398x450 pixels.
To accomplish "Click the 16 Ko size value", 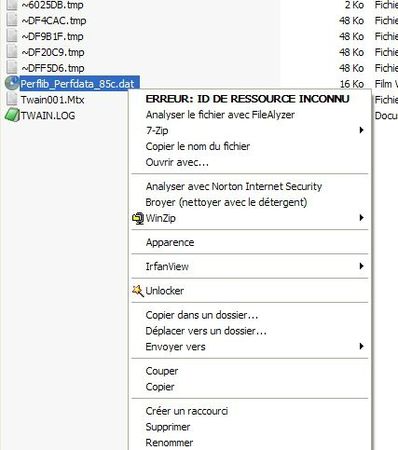I will coord(352,84).
